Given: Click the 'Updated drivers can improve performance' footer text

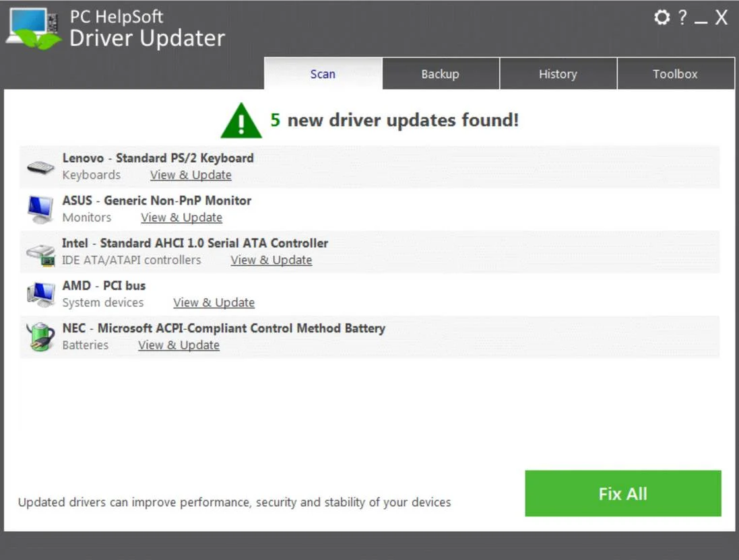Looking at the screenshot, I should pos(234,502).
